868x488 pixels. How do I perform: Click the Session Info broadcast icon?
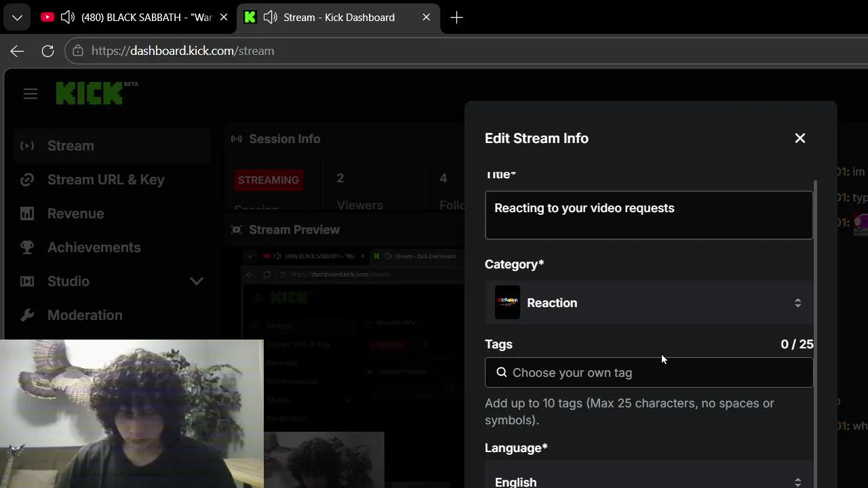click(x=236, y=139)
